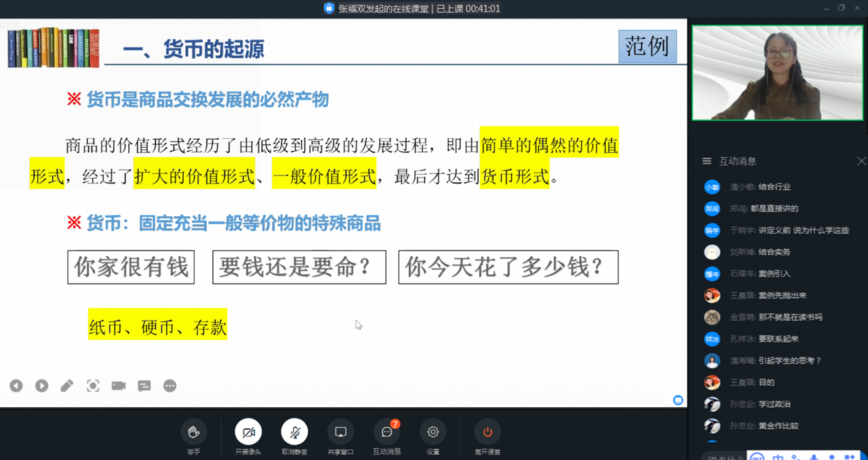
Task: Close the 互动消息 chat panel
Action: (861, 161)
